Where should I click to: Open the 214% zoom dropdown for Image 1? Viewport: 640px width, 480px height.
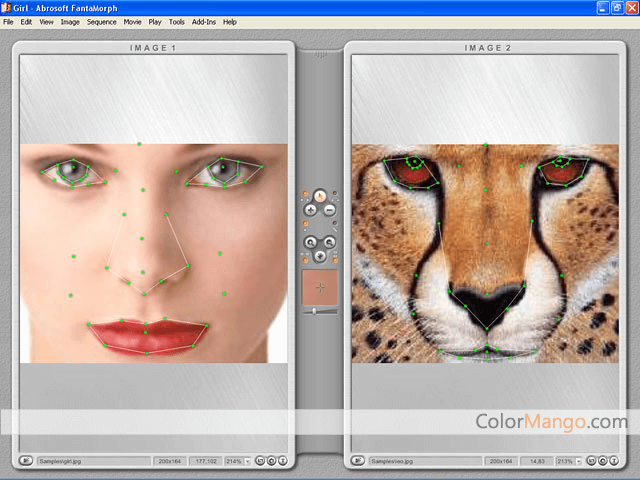247,461
